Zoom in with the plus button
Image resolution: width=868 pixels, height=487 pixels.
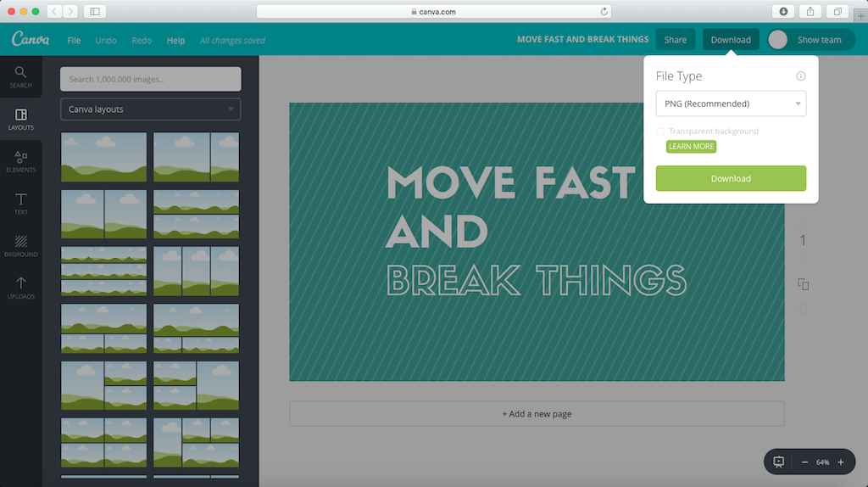tap(840, 462)
